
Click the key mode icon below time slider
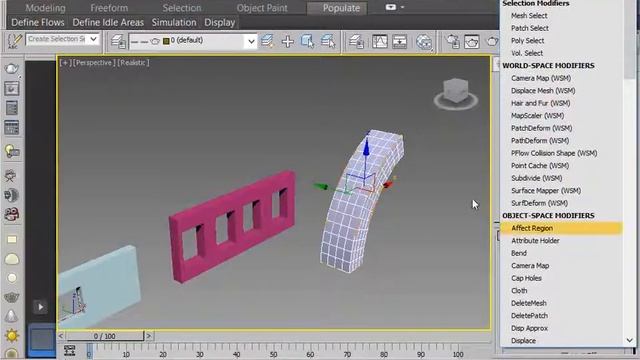tap(69, 350)
